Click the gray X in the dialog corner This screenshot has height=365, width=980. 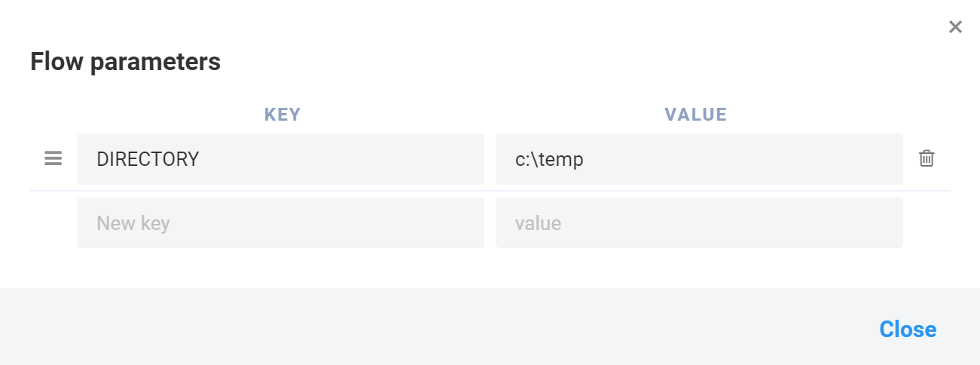click(955, 27)
